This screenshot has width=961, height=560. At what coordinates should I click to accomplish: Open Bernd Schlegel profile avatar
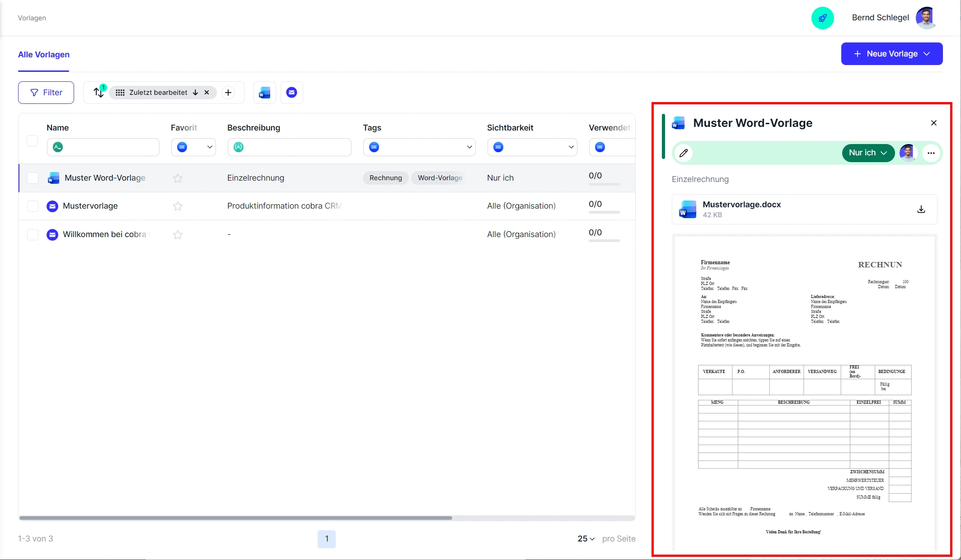pyautogui.click(x=926, y=18)
